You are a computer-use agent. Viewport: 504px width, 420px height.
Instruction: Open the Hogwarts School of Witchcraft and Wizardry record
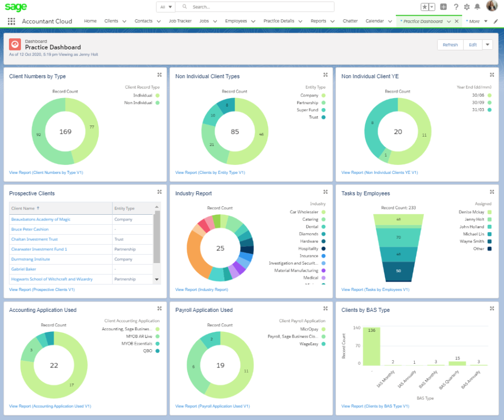(x=51, y=279)
